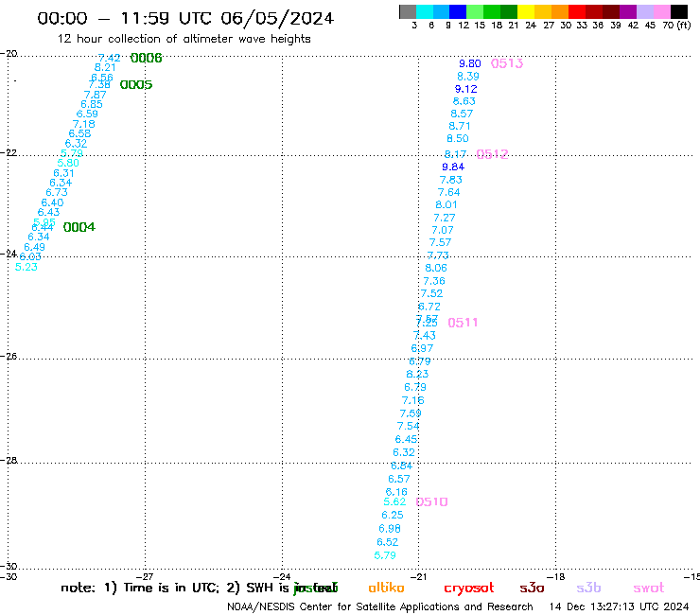Select the cyan wave height value 5.23
The image size is (700, 615).
click(x=26, y=267)
